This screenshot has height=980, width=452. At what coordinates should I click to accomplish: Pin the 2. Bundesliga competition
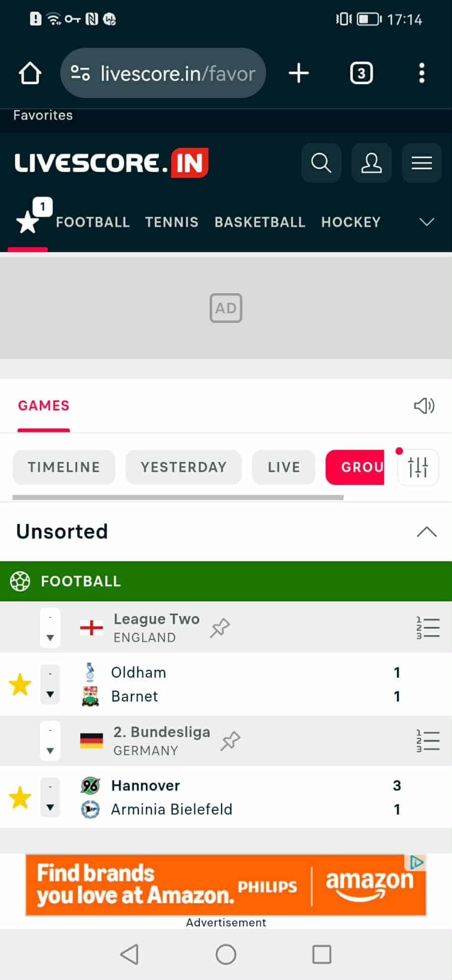click(231, 741)
